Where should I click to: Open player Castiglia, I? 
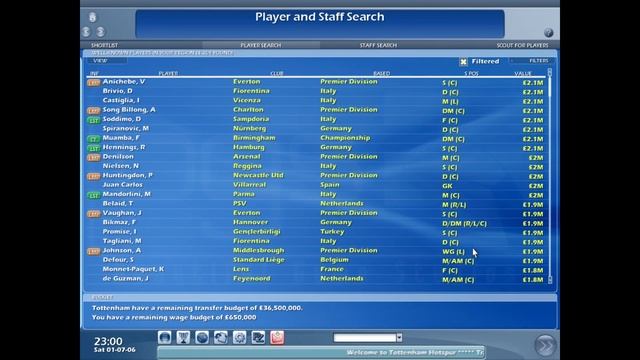(x=121, y=100)
